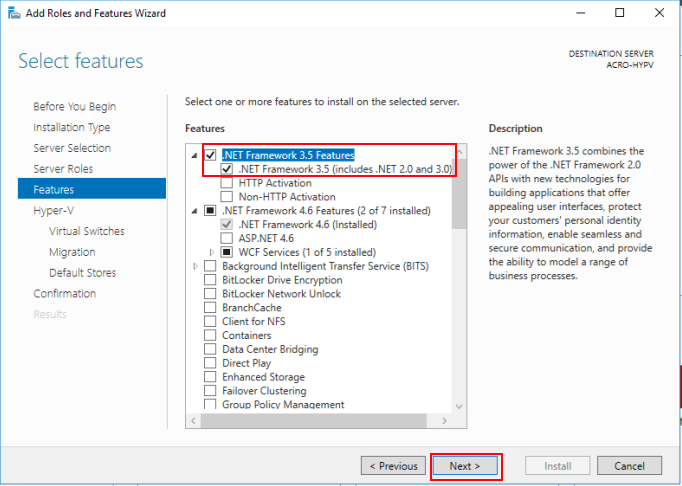
Task: Expand Background Intelligent Transfer Service node
Action: (x=195, y=266)
